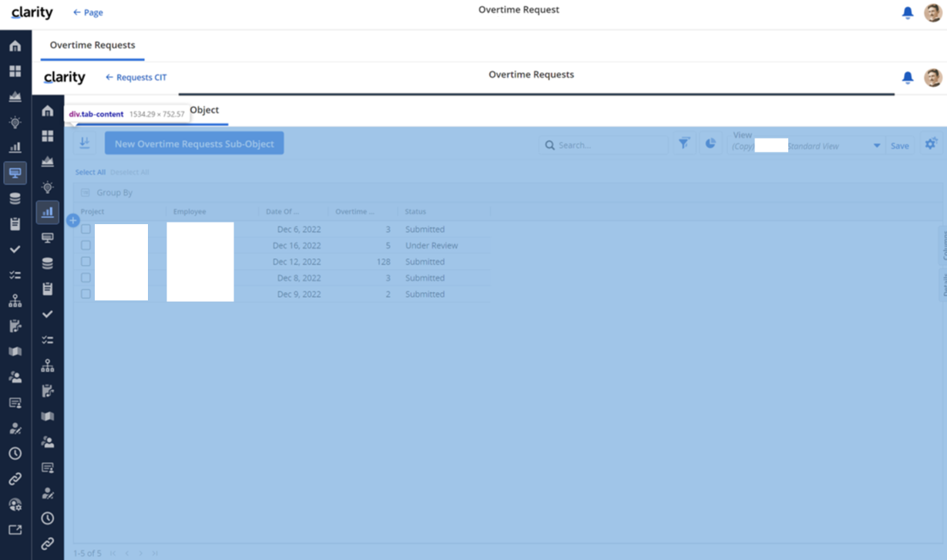The image size is (947, 560).
Task: Check the Dec 16, 2022 row checkbox
Action: [86, 246]
